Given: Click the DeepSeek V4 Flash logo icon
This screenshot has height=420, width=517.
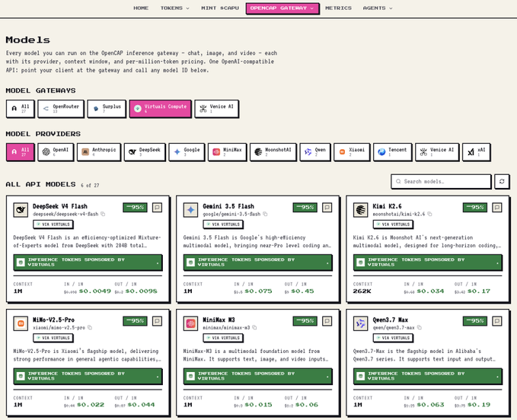Looking at the screenshot, I should pyautogui.click(x=21, y=210).
